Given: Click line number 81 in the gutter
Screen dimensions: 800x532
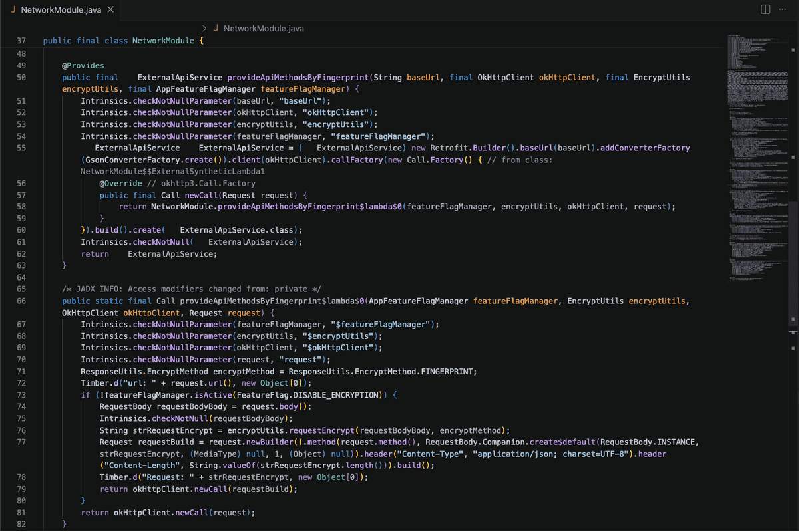Looking at the screenshot, I should (20, 513).
